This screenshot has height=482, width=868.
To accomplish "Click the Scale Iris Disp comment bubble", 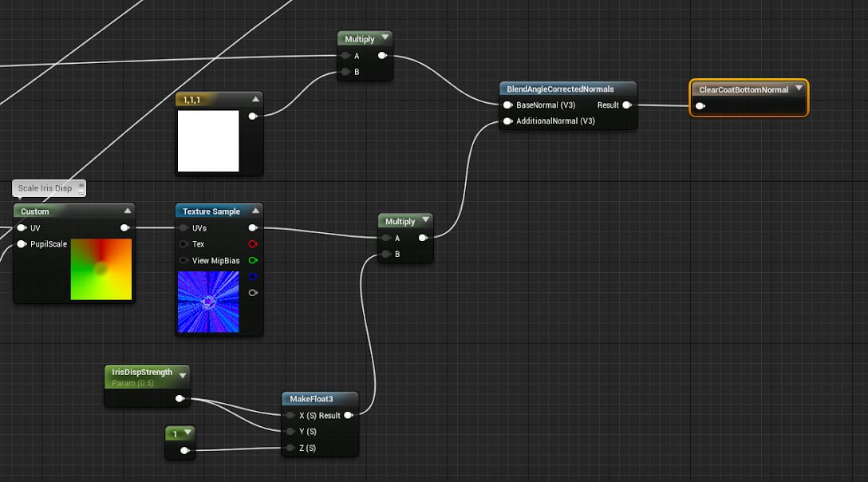I will coord(45,188).
